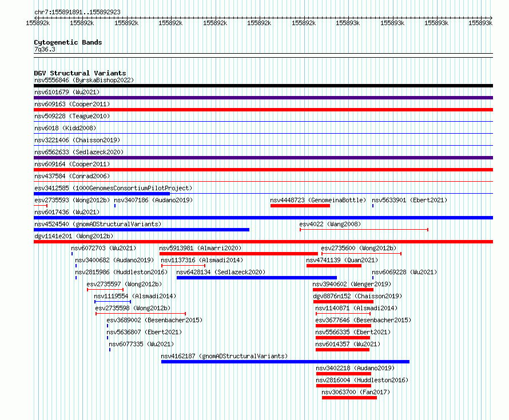Click the chr7:155891891..155892923 coordinates
This screenshot has width=509, height=420.
(77, 12)
